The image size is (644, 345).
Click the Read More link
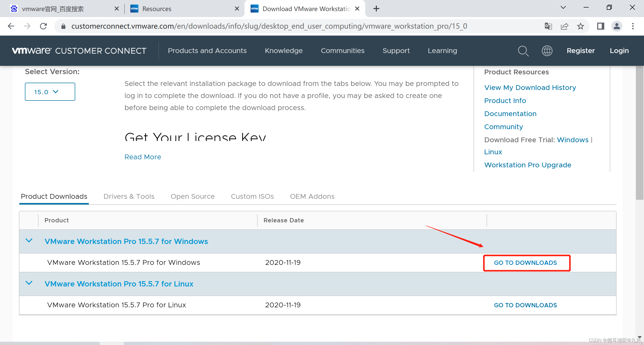click(x=143, y=157)
